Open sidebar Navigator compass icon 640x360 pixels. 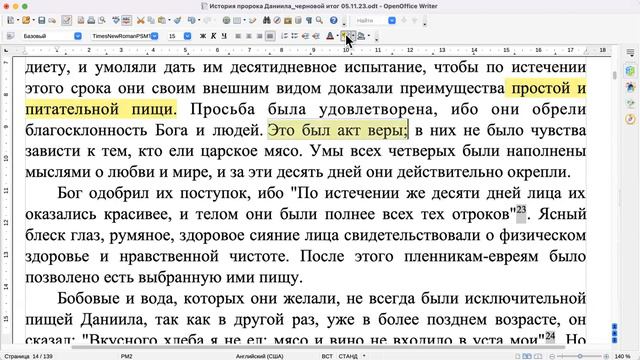(x=630, y=119)
